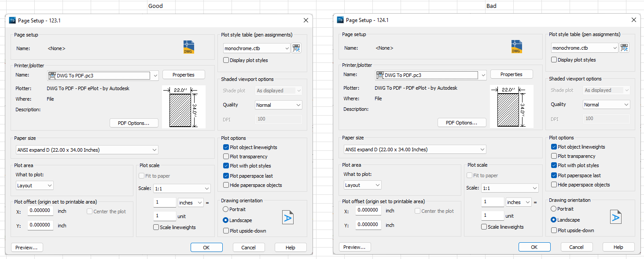Enable Display plot styles in dialog 123.1

coord(226,60)
